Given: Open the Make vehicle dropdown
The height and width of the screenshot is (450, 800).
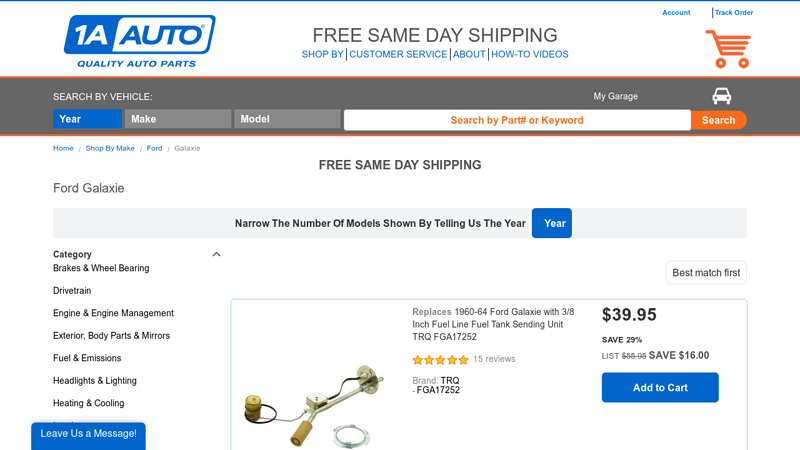Looking at the screenshot, I should pos(178,119).
